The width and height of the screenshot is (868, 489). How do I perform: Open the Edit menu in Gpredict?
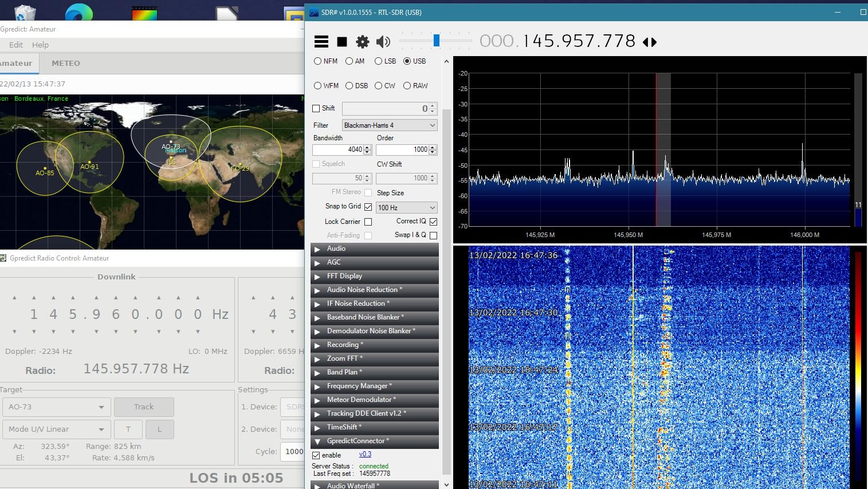click(x=16, y=45)
